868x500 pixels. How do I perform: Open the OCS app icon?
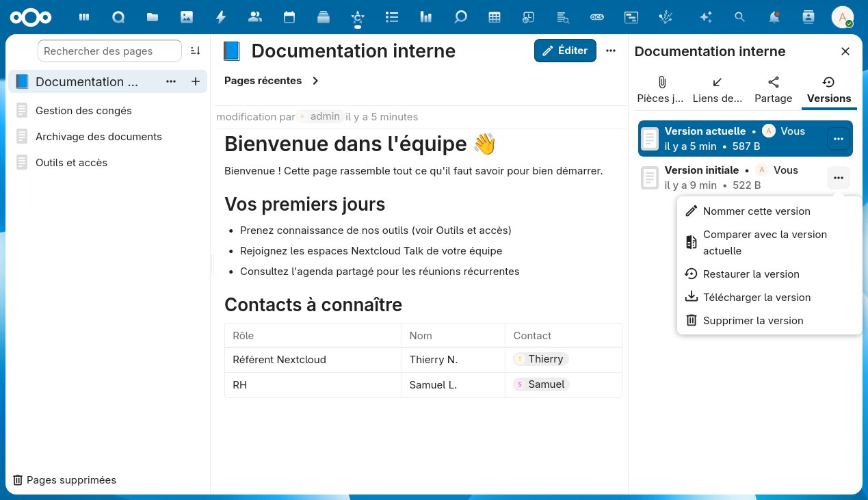point(597,17)
